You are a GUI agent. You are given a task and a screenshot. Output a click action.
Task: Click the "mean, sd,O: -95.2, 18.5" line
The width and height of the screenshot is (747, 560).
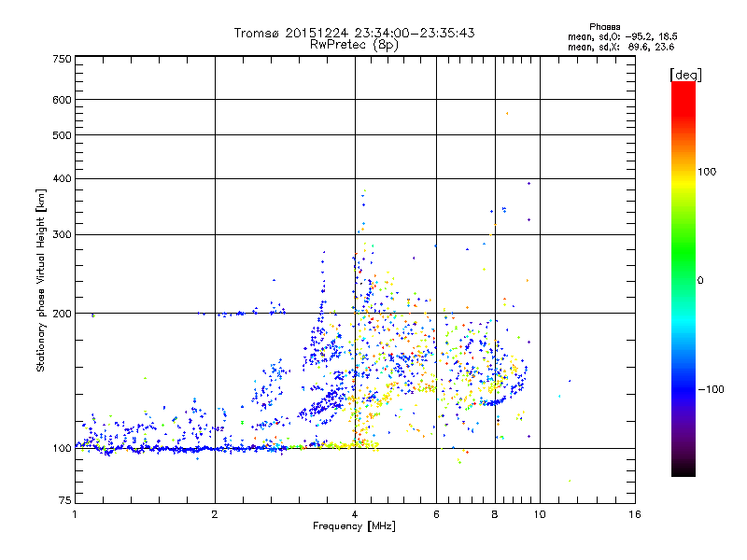[x=622, y=37]
